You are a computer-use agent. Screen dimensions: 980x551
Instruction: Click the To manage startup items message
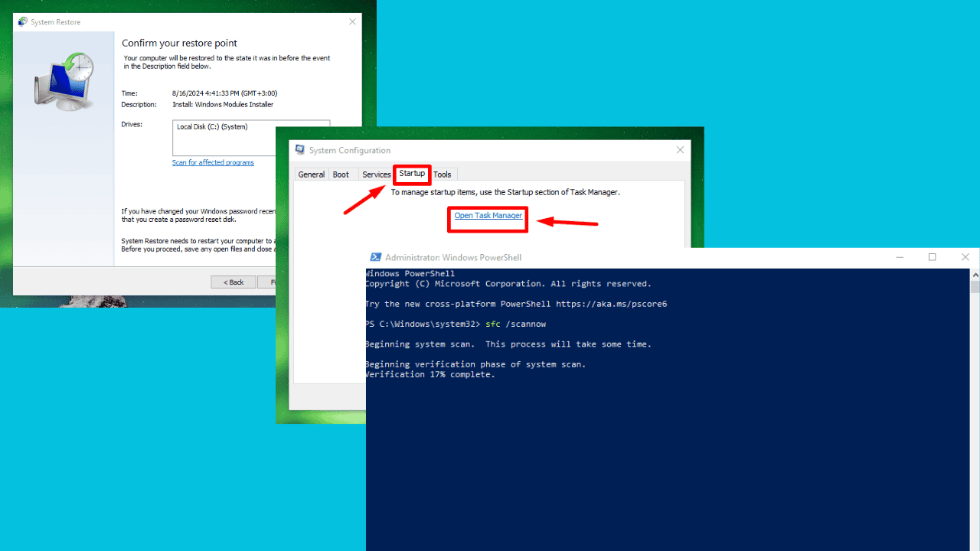[505, 192]
